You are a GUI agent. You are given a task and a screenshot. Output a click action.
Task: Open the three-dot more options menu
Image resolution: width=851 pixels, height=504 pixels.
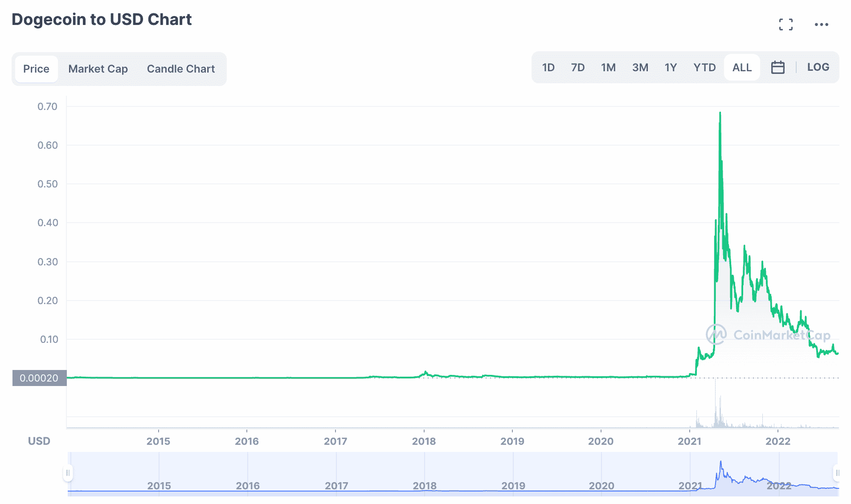point(821,24)
